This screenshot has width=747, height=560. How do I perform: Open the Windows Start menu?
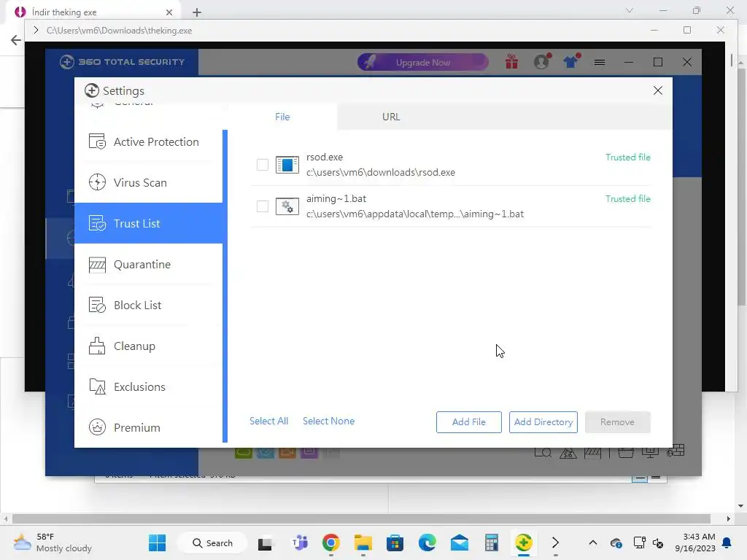tap(158, 542)
